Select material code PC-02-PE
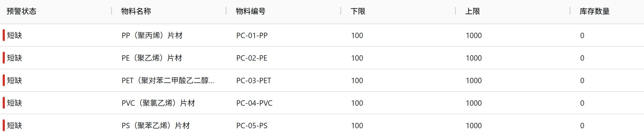 pos(252,58)
